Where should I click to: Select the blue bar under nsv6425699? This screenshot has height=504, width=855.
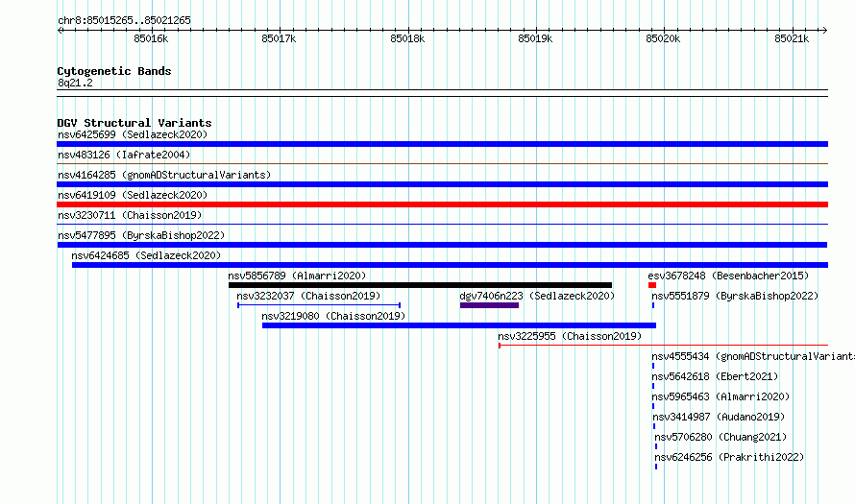click(x=442, y=144)
